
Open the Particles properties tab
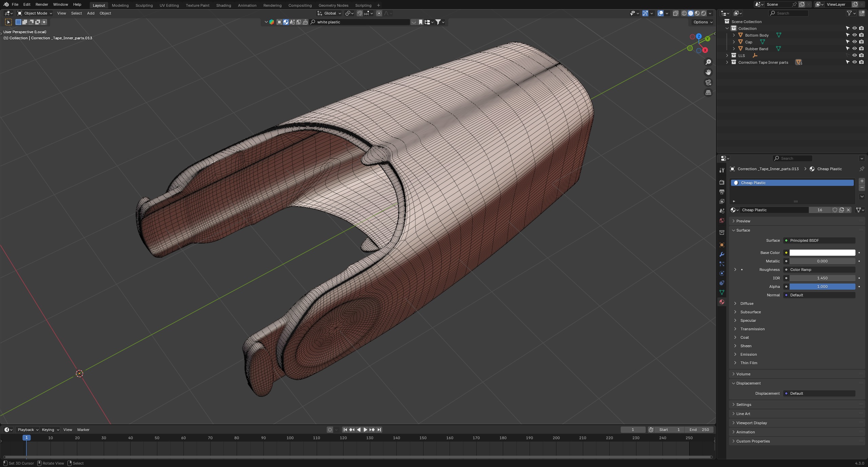[722, 264]
